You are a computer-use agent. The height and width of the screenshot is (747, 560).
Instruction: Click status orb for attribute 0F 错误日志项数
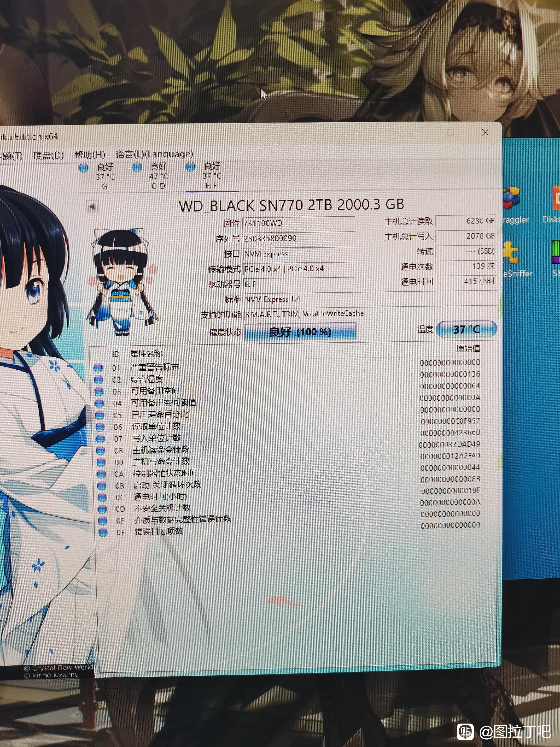click(103, 533)
